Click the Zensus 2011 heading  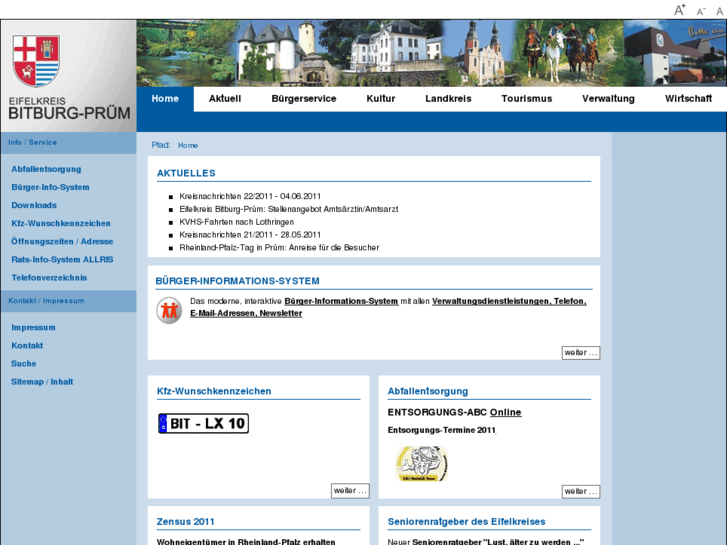185,522
